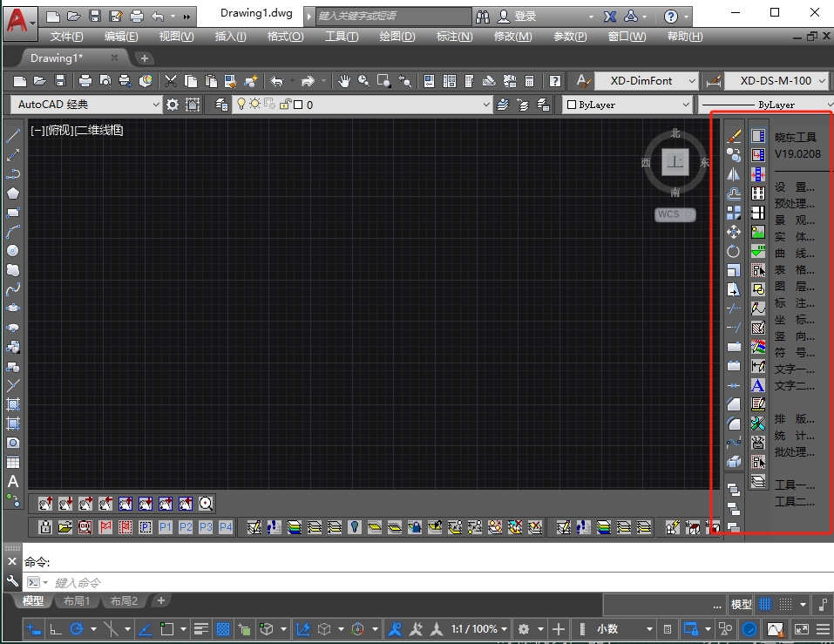
Task: Open the 文件(F) menu
Action: (x=66, y=36)
